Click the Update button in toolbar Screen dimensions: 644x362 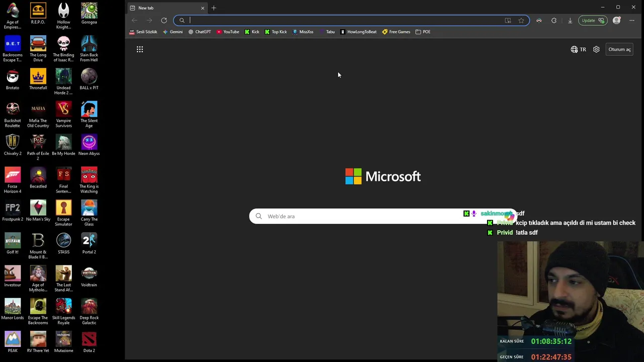point(592,21)
